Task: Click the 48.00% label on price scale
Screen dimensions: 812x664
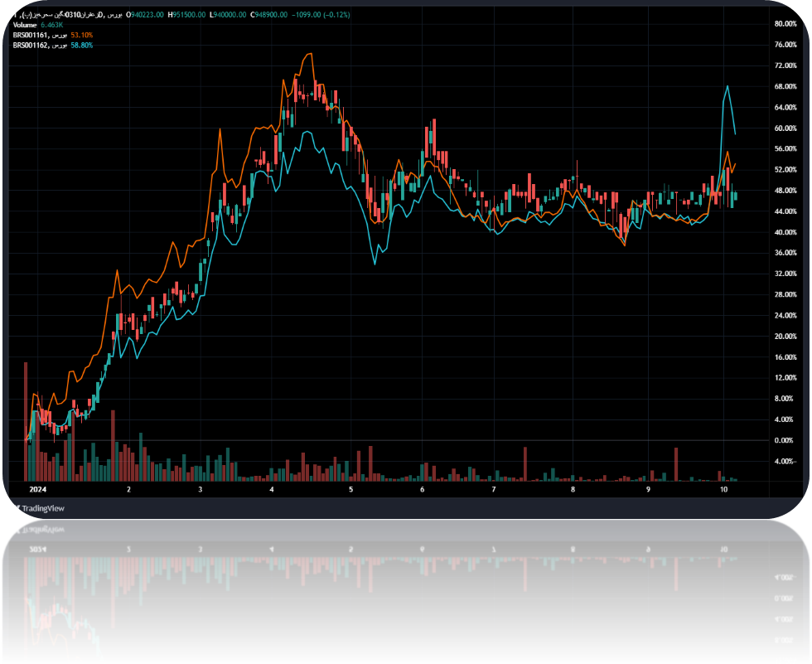Action: tap(784, 191)
